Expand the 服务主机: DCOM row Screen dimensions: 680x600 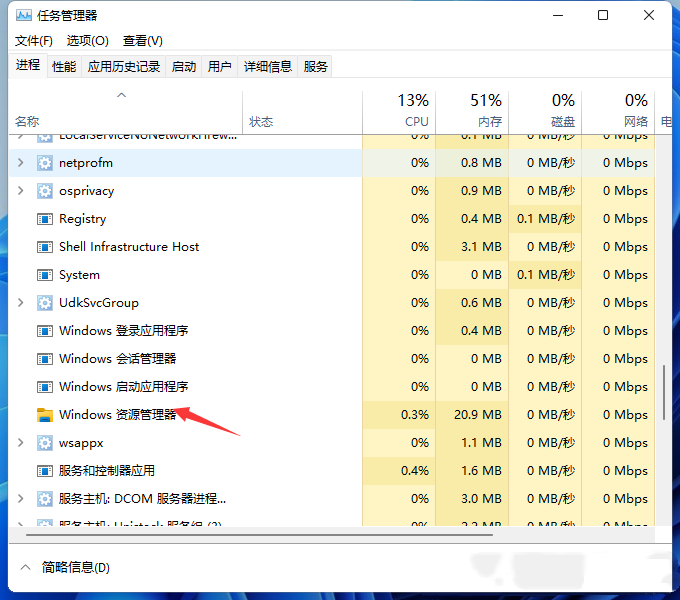coord(20,499)
